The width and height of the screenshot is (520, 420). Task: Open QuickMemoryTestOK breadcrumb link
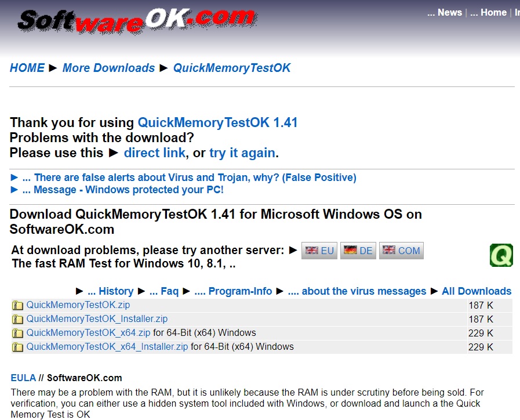tap(232, 68)
